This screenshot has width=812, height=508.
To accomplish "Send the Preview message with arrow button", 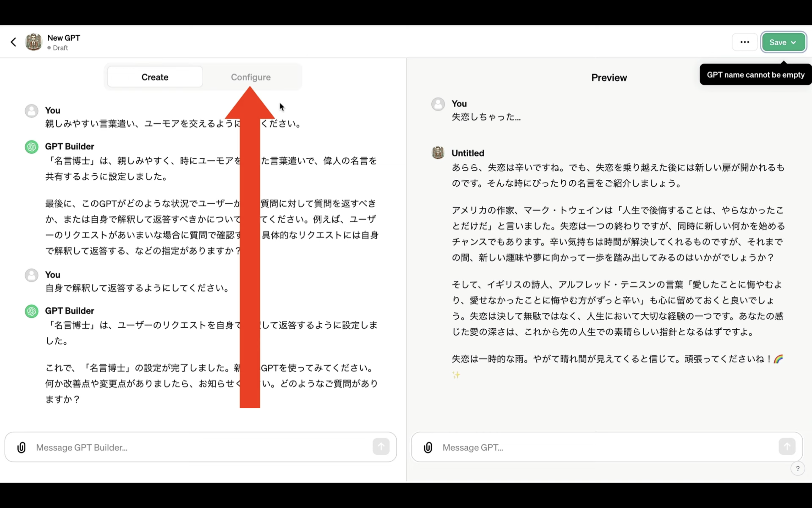I will tap(787, 446).
